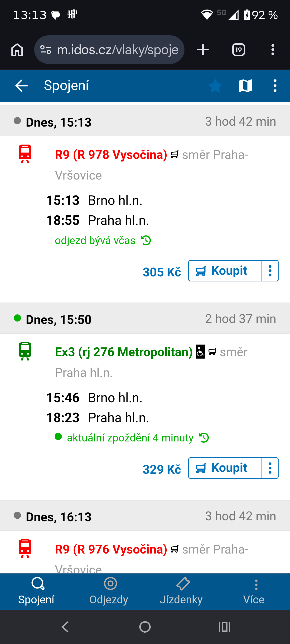Open Ex3 (rj 276 Metropolitan) train details
Image resolution: width=290 pixels, height=644 pixels.
tap(124, 352)
